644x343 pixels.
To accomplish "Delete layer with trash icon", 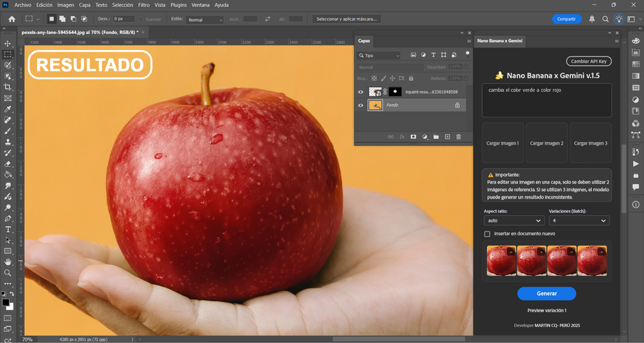I will coord(458,137).
